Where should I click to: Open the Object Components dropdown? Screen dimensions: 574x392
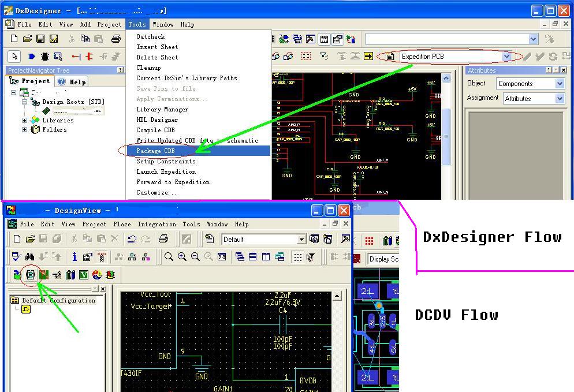point(560,84)
